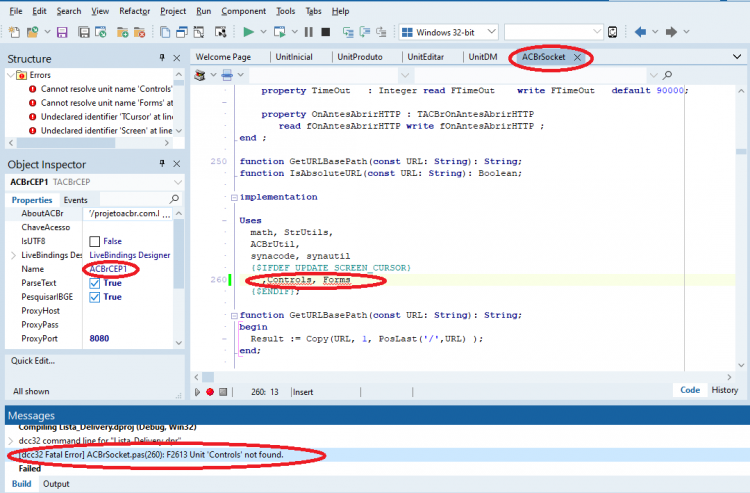Toggle the PesquisarIBGE checkbox
The image size is (750, 493).
click(95, 297)
